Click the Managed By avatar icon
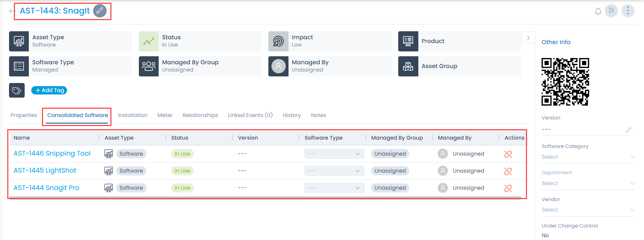 [278, 66]
